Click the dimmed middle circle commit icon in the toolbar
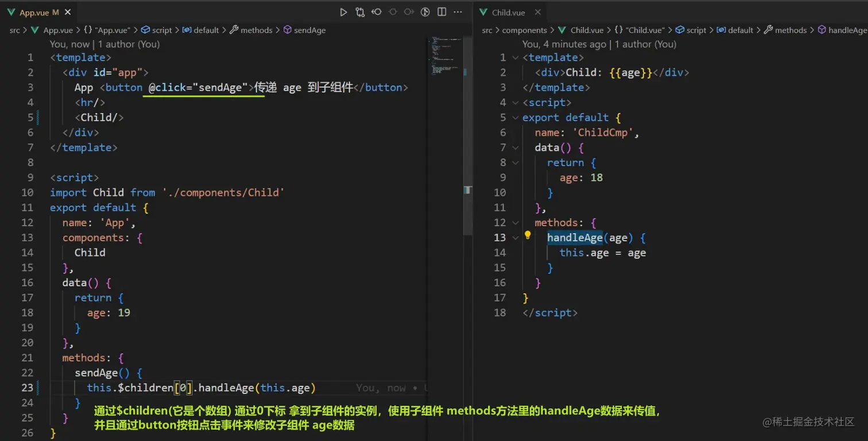The image size is (868, 441). pyautogui.click(x=393, y=12)
